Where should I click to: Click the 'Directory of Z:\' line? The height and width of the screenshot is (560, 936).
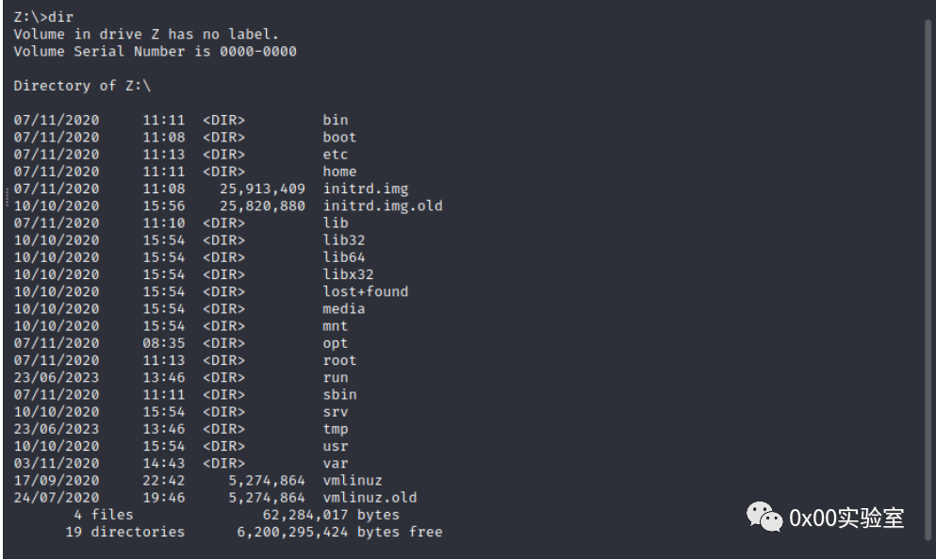(82, 86)
